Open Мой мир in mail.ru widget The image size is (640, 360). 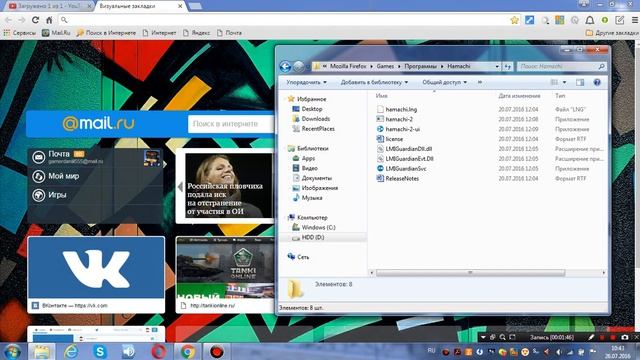point(64,176)
